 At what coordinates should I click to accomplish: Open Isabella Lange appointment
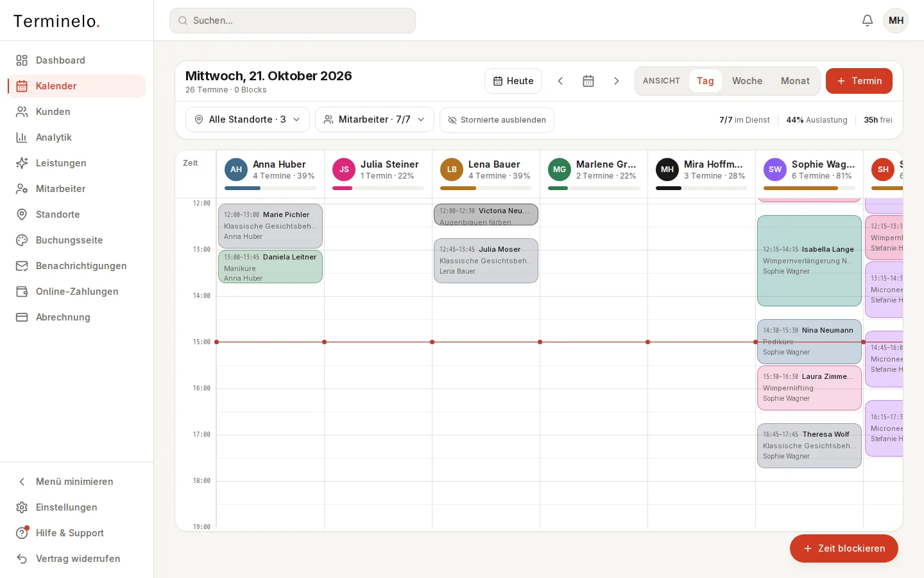pos(809,261)
